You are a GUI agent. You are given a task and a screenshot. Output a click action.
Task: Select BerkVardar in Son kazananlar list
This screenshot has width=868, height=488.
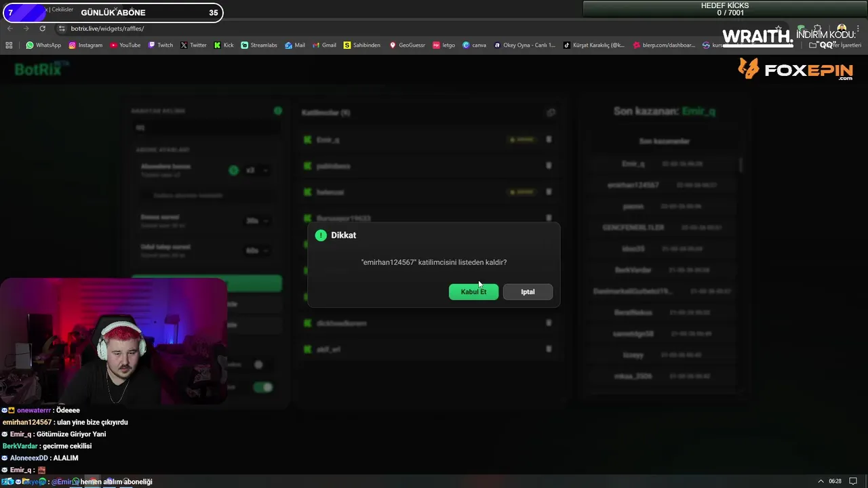tap(633, 270)
